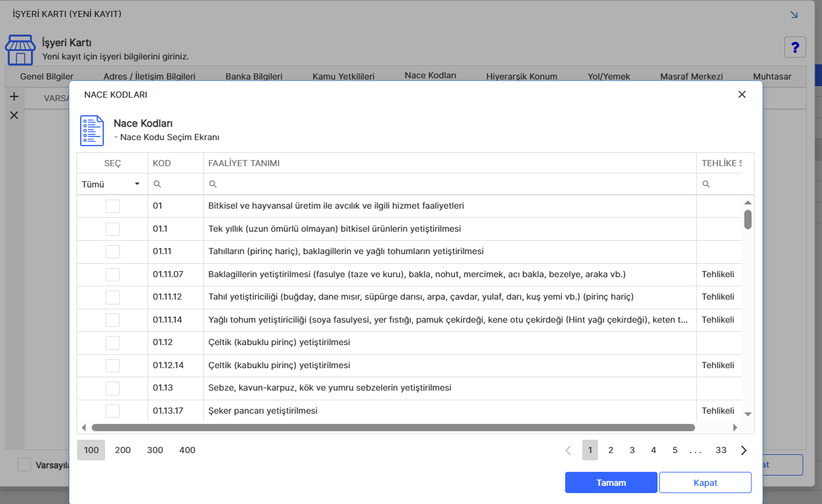Tick the checkbox for code 01.11.12
This screenshot has width=822, height=504.
(112, 297)
